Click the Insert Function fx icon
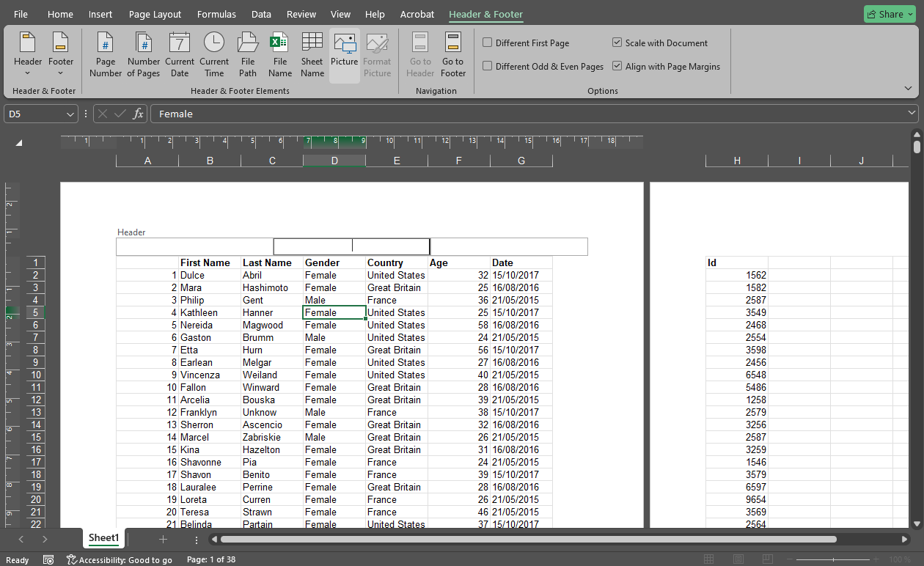924x566 pixels. (138, 114)
